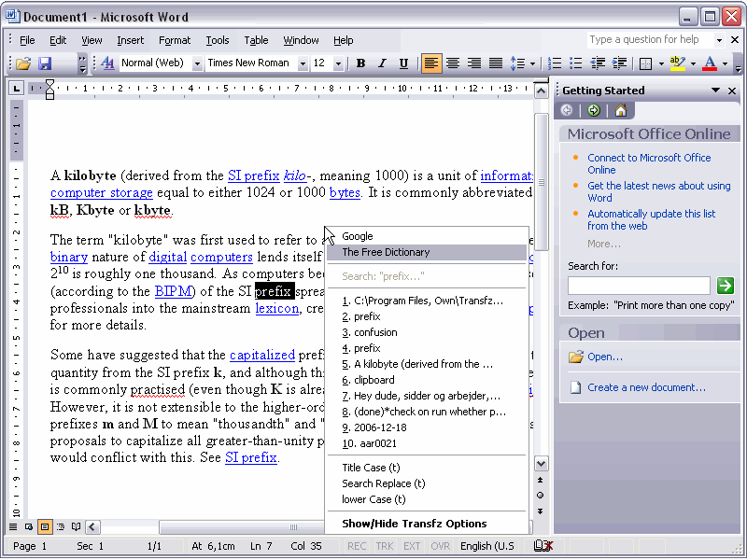Open the Format menu
Viewport: 747px width, 560px height.
(x=175, y=40)
